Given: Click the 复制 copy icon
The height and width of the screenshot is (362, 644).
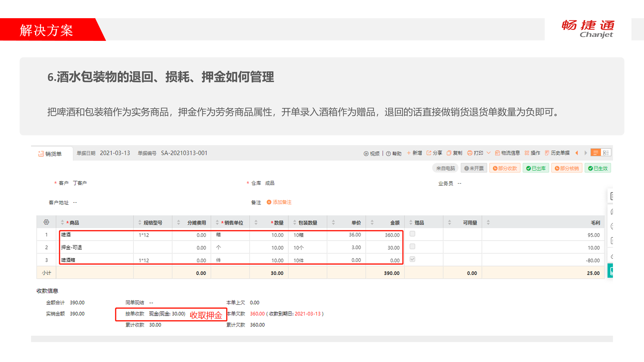Looking at the screenshot, I should (449, 153).
